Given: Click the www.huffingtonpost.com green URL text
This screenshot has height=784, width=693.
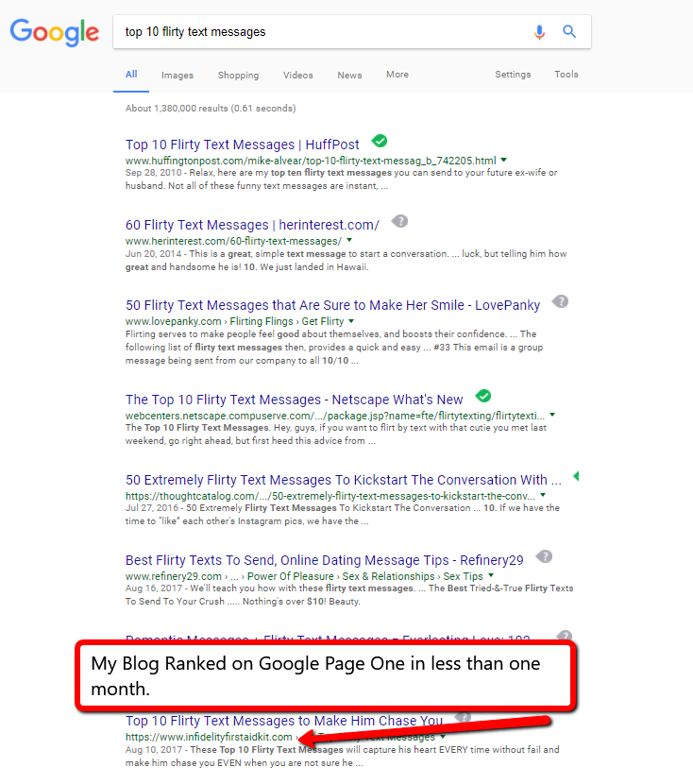Looking at the screenshot, I should [x=311, y=161].
